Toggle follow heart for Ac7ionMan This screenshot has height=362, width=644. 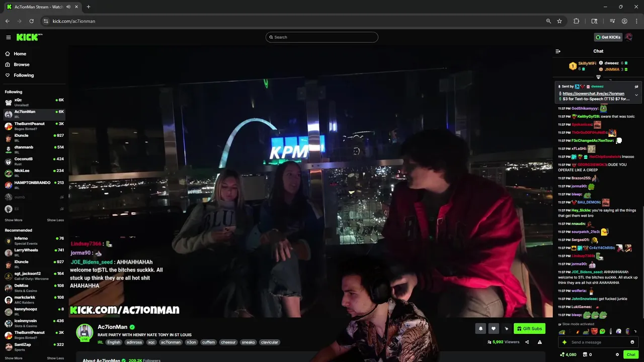tap(494, 329)
